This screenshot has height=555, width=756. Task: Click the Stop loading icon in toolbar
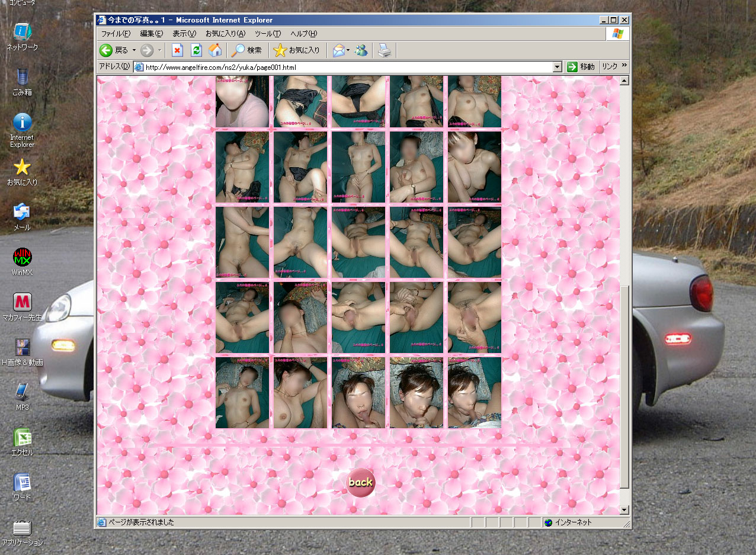[177, 50]
